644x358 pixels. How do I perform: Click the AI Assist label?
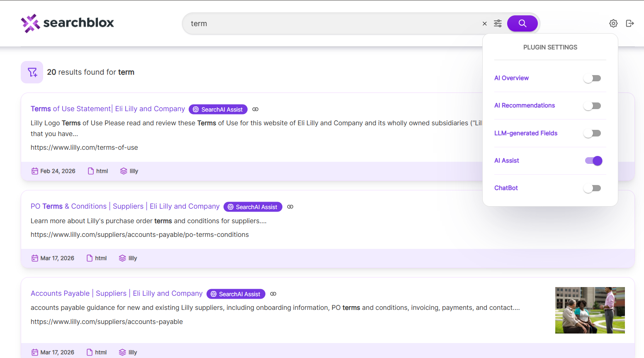(x=506, y=161)
